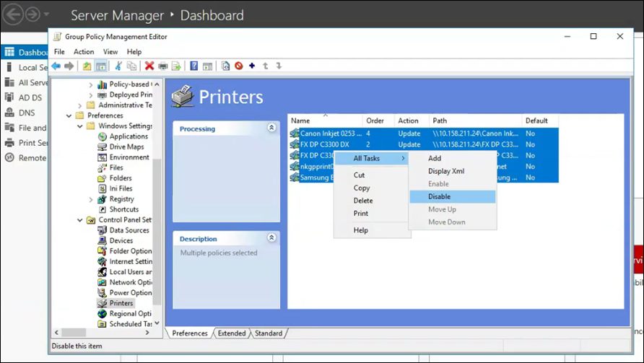Viewport: 644px width, 363px height.
Task: Click the blue plus Add toolbar icon
Action: [252, 66]
